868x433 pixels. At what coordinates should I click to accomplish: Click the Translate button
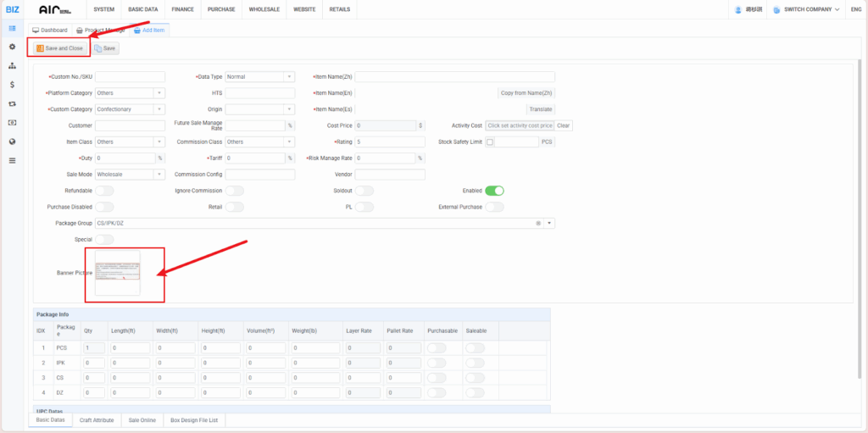540,109
